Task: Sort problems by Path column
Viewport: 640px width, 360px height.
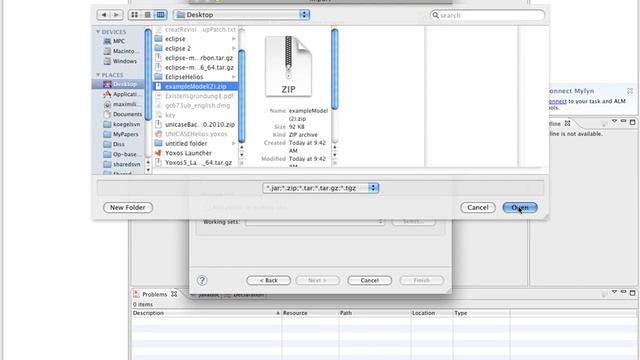Action: click(x=374, y=313)
